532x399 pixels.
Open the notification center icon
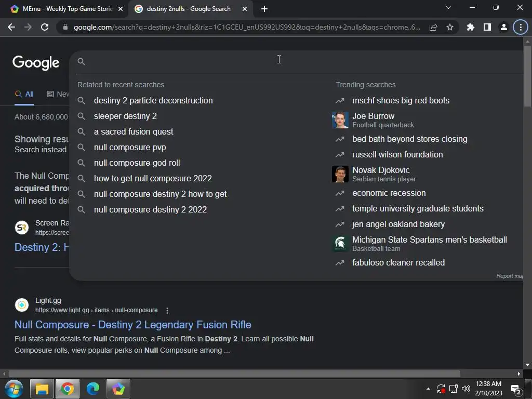[x=516, y=390]
